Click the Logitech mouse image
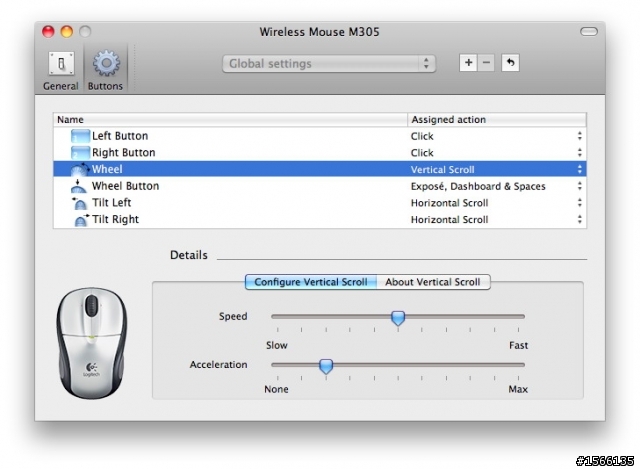Viewport: 640px width, 469px height. pos(91,343)
